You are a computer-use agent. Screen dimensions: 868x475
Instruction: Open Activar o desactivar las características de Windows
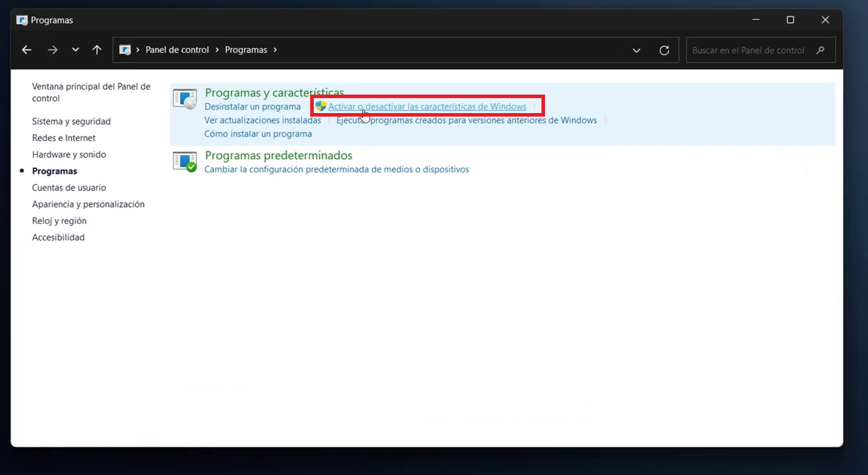(427, 107)
